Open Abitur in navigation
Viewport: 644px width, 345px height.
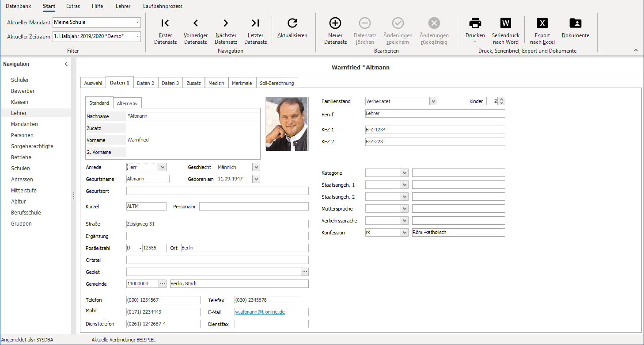[18, 202]
